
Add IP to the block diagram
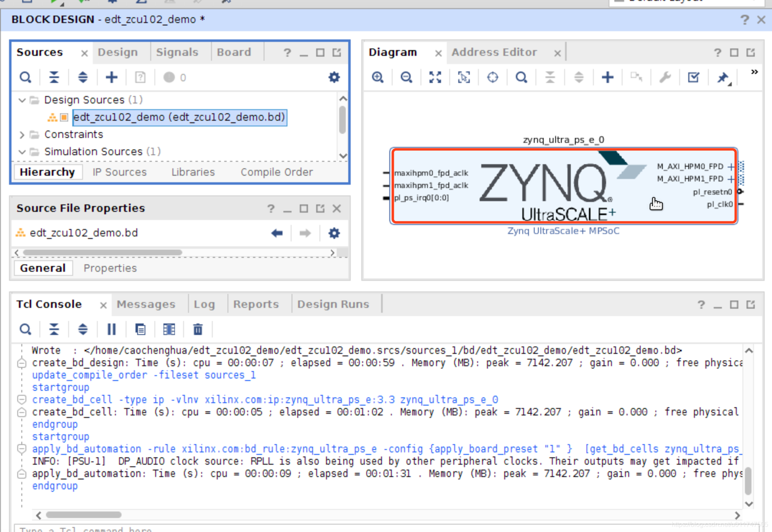tap(608, 77)
